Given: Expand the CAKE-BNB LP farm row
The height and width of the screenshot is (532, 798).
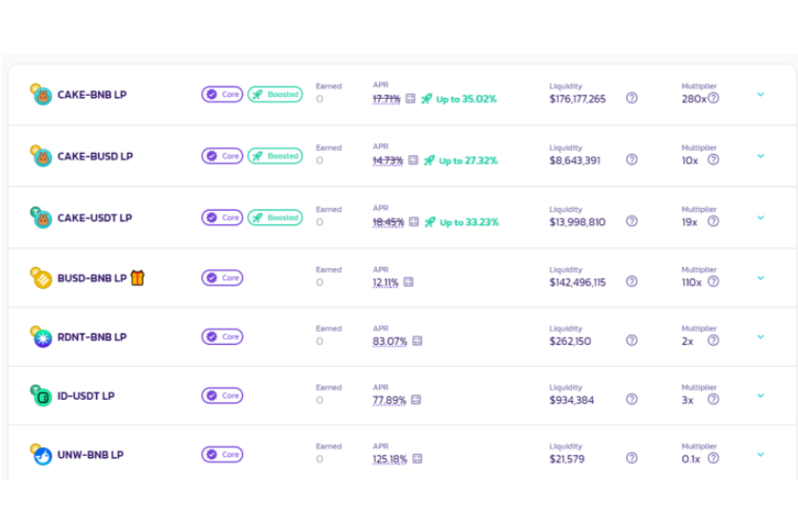Looking at the screenshot, I should point(760,94).
